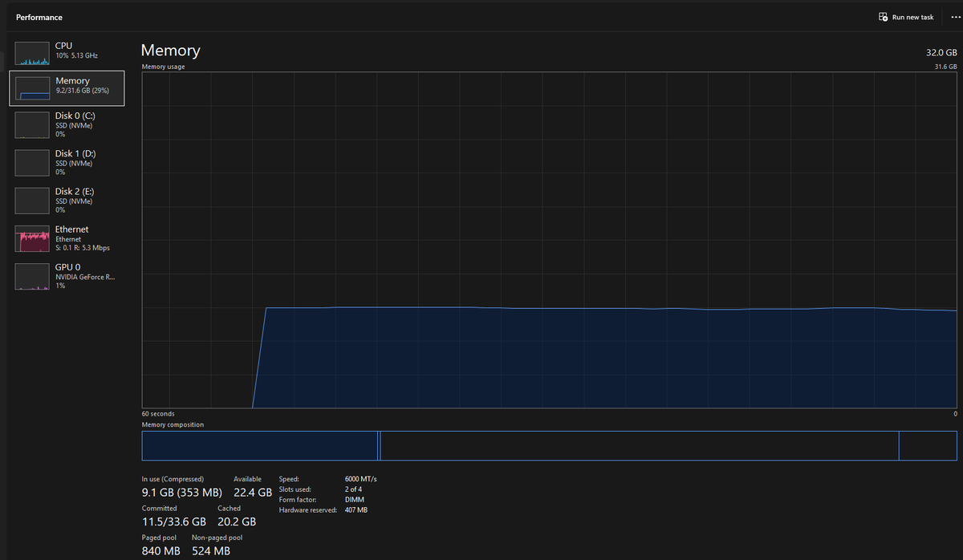Click the Hardware reserved: label
The height and width of the screenshot is (560, 963).
(307, 510)
